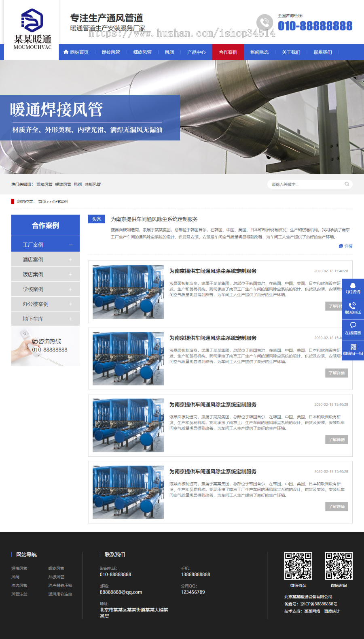This screenshot has height=639, width=364.
Task: Click the second case card thumbnail image
Action: point(128,359)
